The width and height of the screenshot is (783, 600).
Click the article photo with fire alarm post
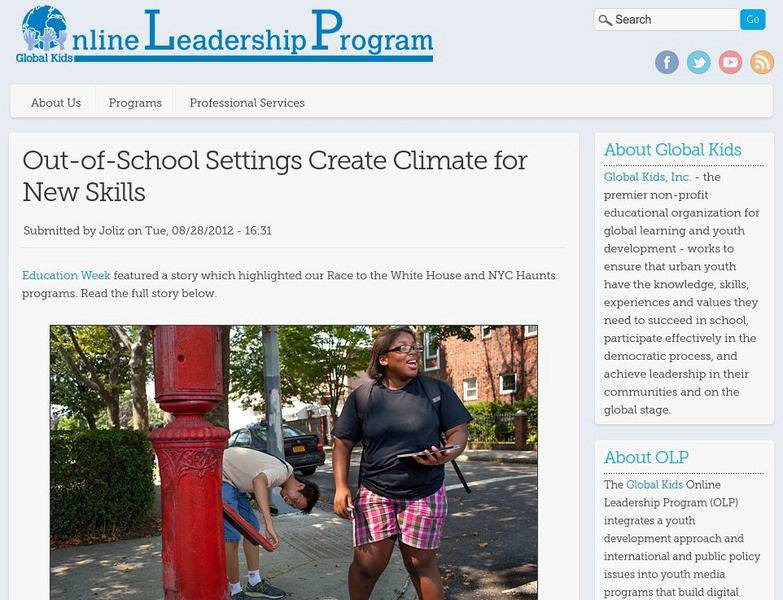[x=294, y=462]
